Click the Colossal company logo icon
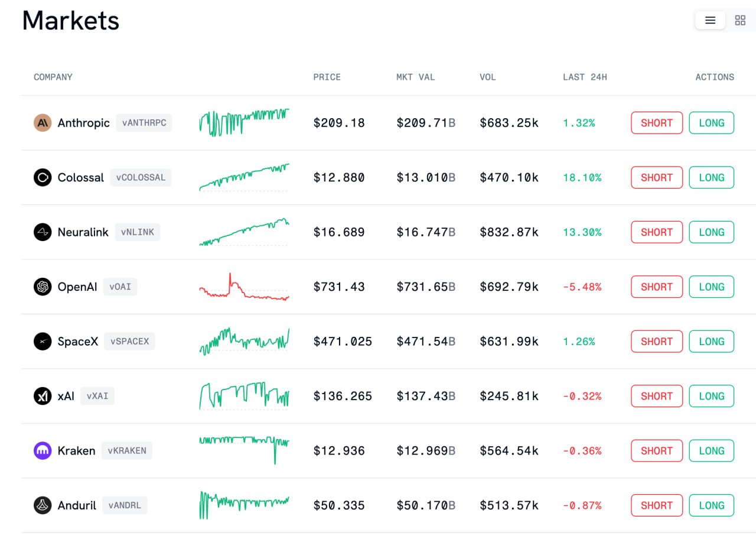This screenshot has width=756, height=539. (43, 177)
